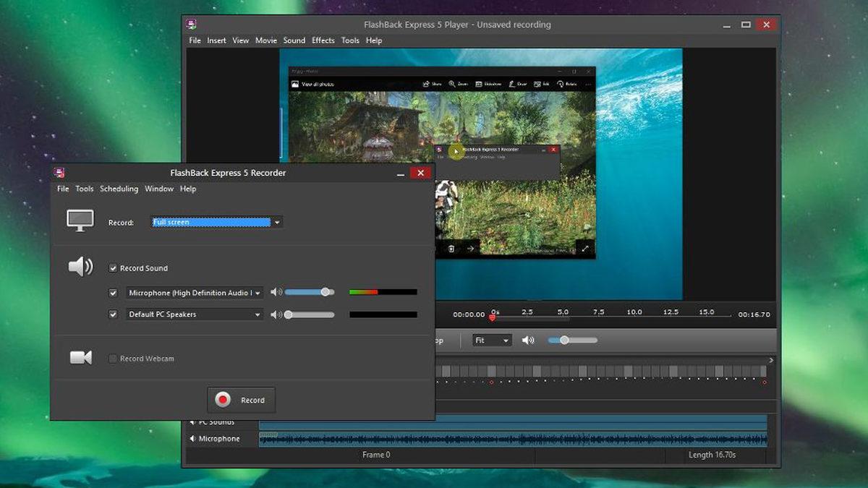This screenshot has height=488, width=868.
Task: Click the red record dot inside the Record button
Action: 224,399
